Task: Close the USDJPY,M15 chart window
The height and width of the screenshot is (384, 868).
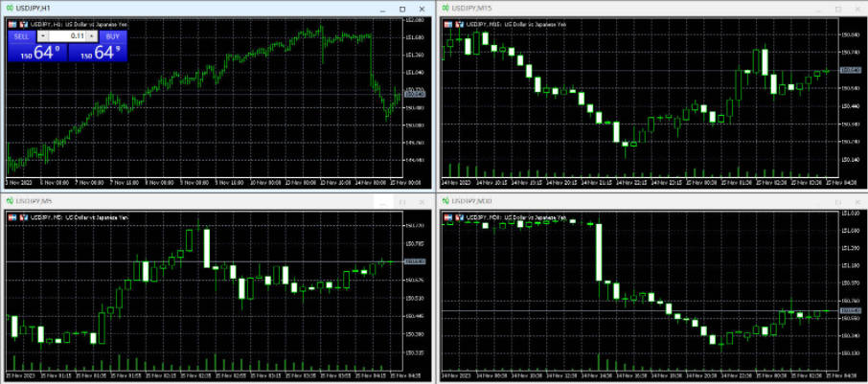Action: coord(856,9)
